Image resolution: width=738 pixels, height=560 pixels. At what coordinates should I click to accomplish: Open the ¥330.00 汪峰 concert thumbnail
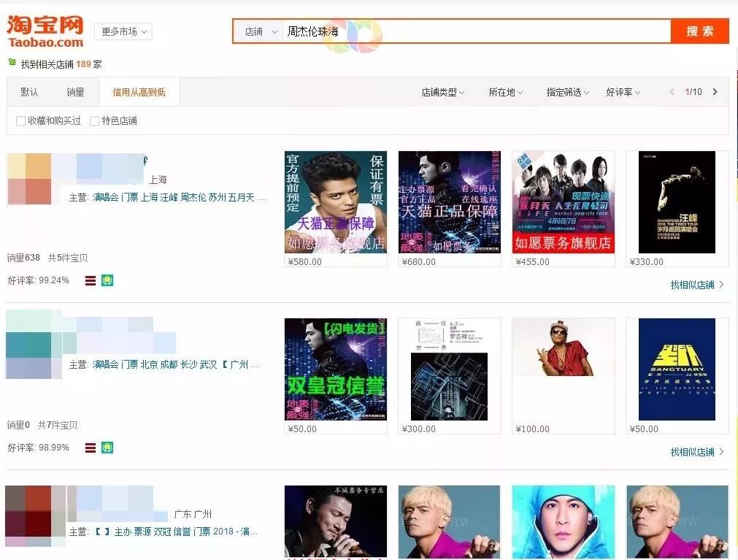click(677, 202)
